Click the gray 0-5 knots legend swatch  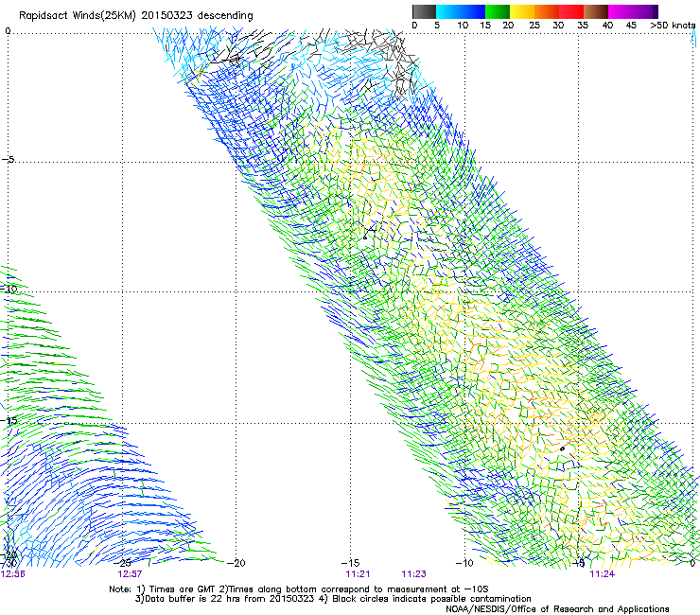(424, 11)
